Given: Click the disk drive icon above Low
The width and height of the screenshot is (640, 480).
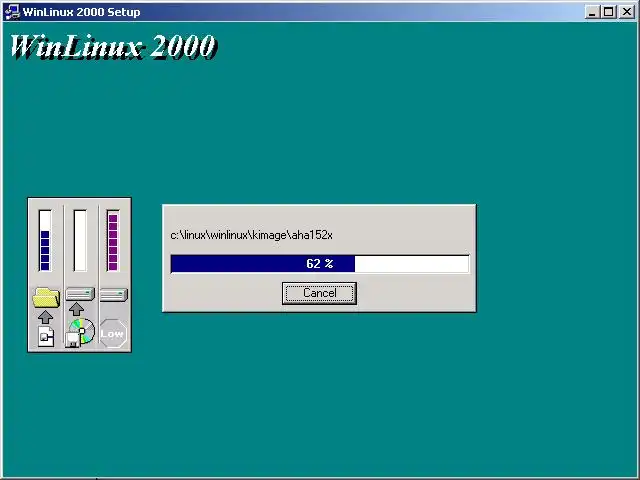Looking at the screenshot, I should coord(114,294).
